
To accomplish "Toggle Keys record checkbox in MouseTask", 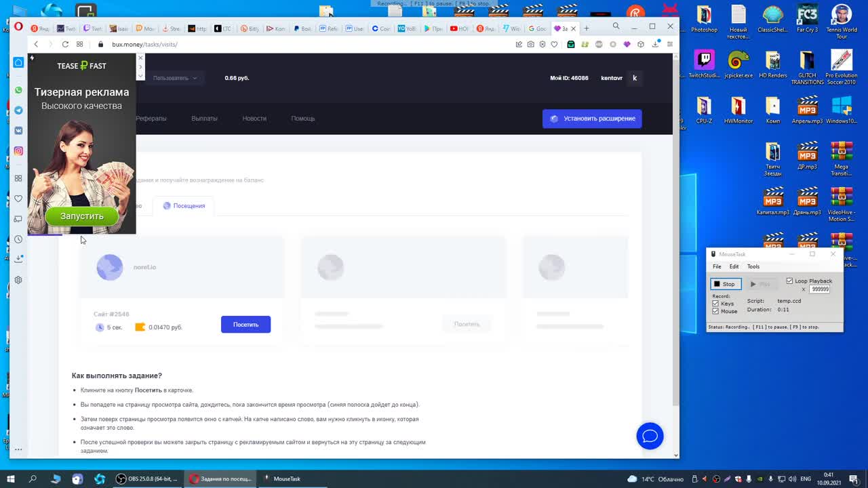I will (715, 304).
